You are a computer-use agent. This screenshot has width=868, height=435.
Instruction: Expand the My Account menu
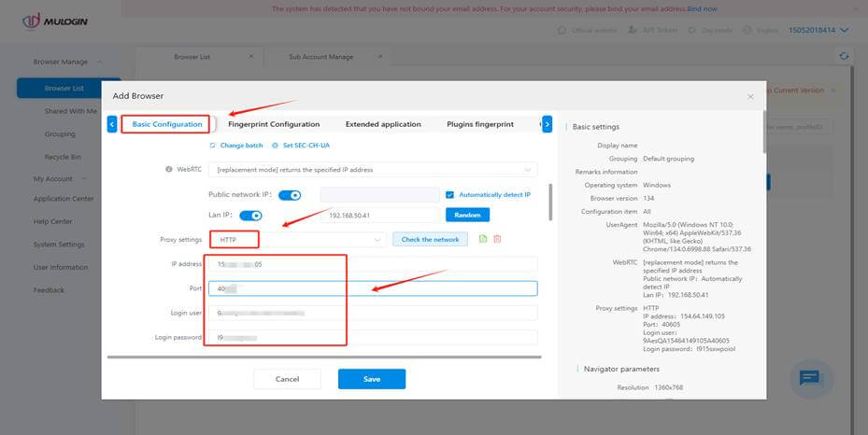60,178
